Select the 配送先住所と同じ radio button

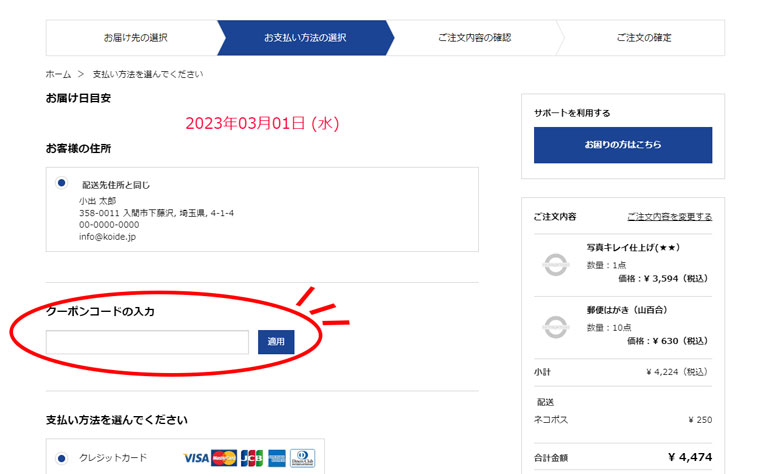[62, 183]
